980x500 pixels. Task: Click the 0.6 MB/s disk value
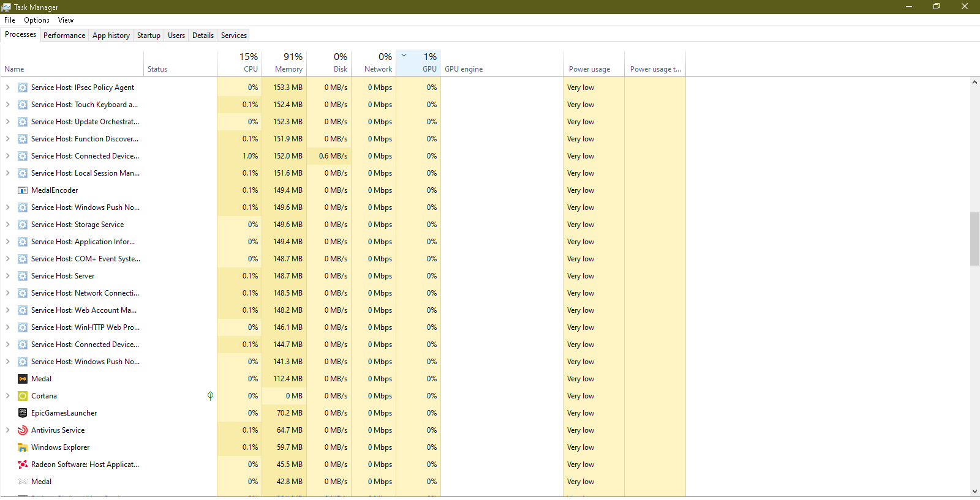coord(333,156)
